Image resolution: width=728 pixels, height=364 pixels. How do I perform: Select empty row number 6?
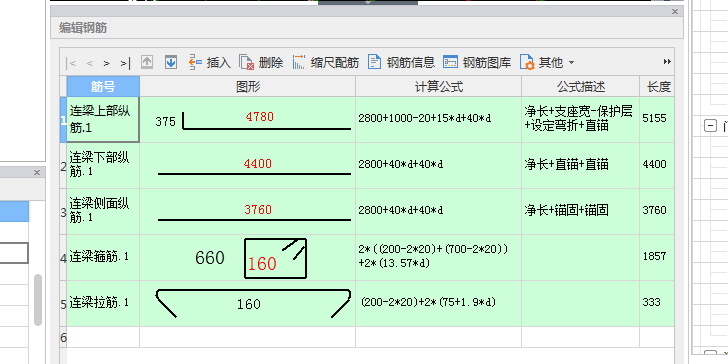[x=64, y=338]
